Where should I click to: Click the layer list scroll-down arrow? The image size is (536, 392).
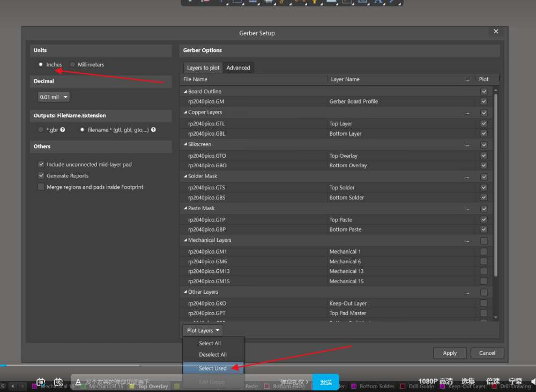point(496,317)
